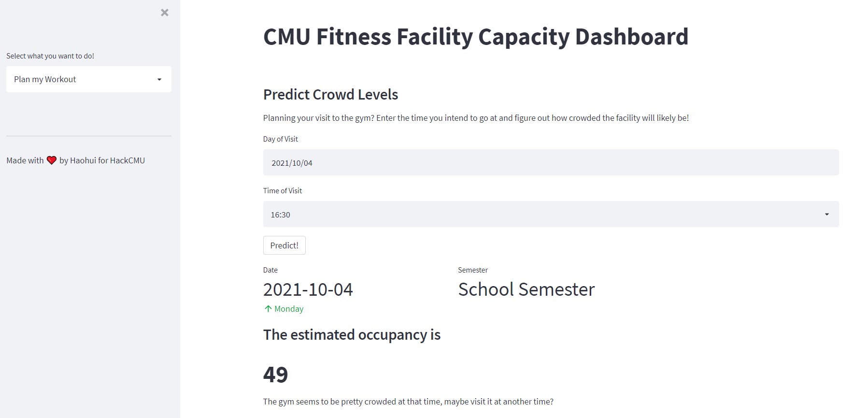The height and width of the screenshot is (418, 868).
Task: Open the "Plan my Workout" select box
Action: 82,79
